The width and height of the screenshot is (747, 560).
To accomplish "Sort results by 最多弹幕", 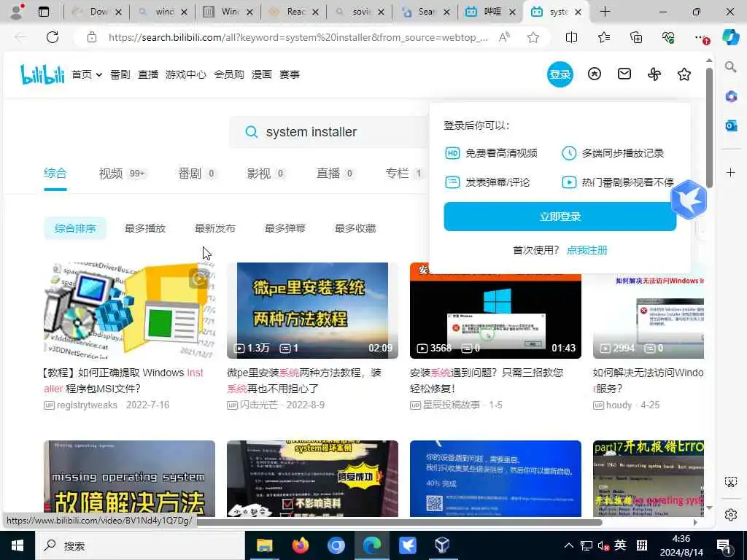I will tap(285, 228).
